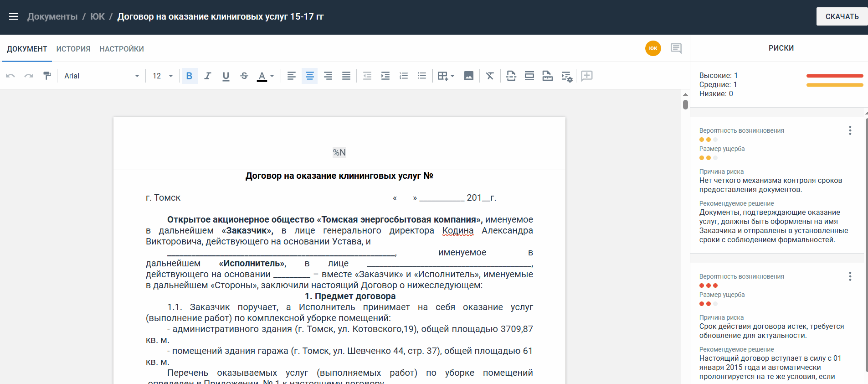The width and height of the screenshot is (868, 384).
Task: Click the paint format brush icon
Action: click(47, 76)
